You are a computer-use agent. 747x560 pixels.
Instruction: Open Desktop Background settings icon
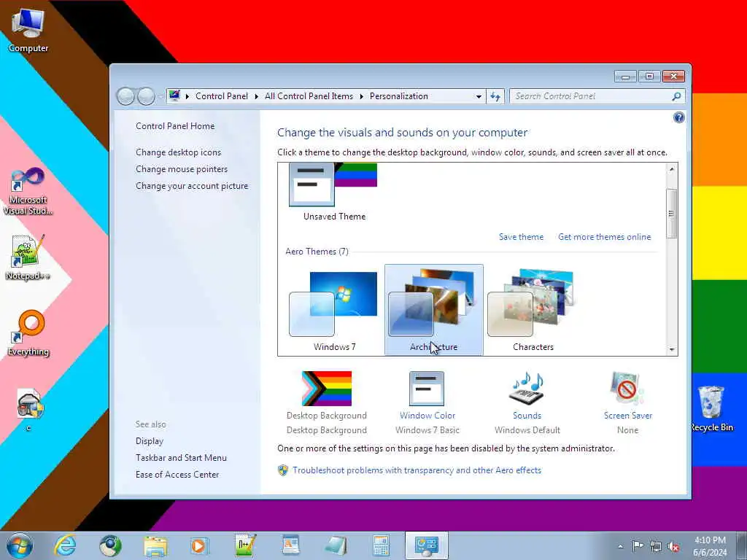coord(327,389)
